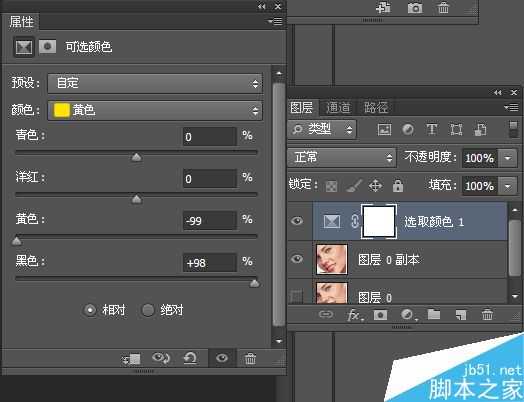This screenshot has height=402, width=524.
Task: Toggle the layer filtering switch
Action: (x=513, y=130)
